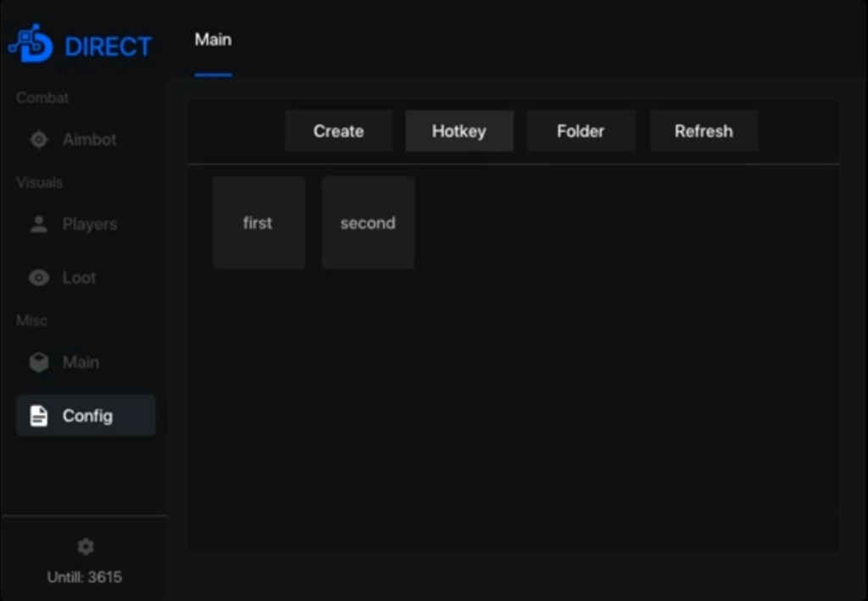868x601 pixels.
Task: Go to the Players menu label
Action: click(x=90, y=225)
